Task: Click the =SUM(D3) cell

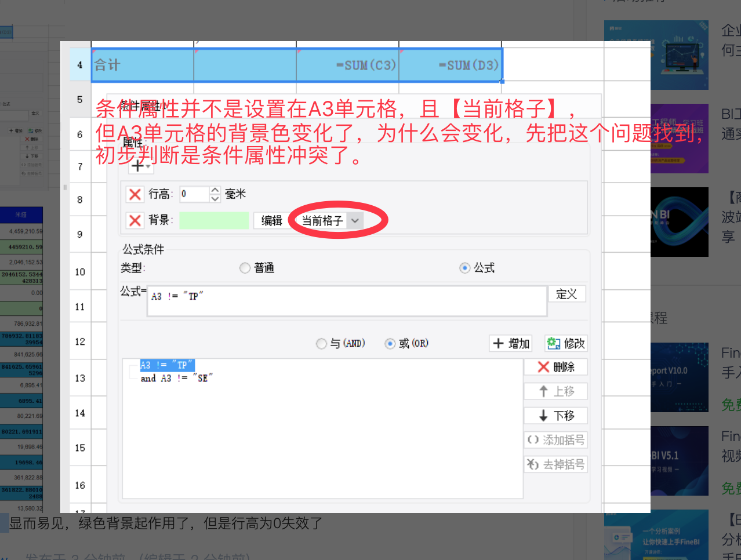Action: (x=450, y=65)
